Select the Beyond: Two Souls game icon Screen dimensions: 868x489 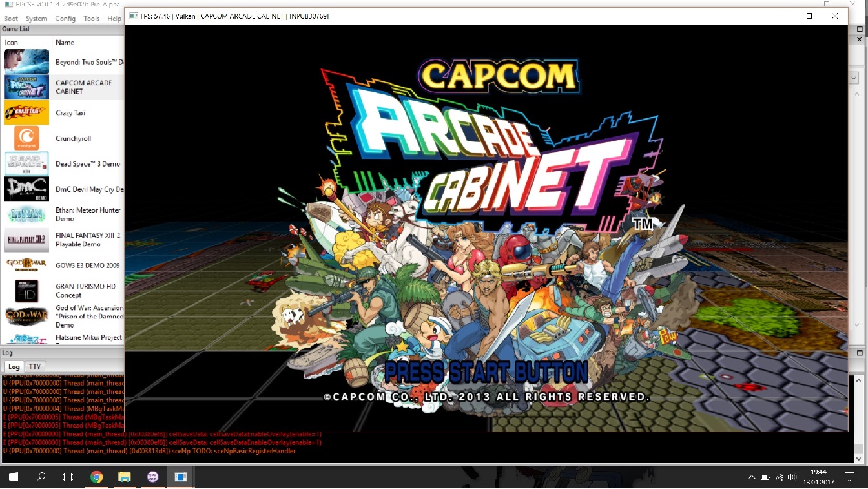point(26,61)
